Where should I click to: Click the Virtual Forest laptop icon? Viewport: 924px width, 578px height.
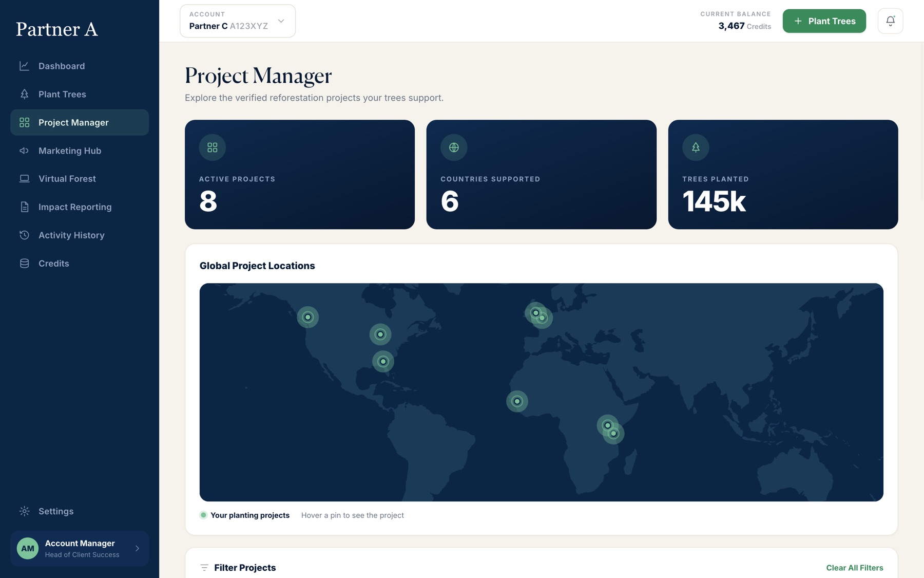(24, 179)
